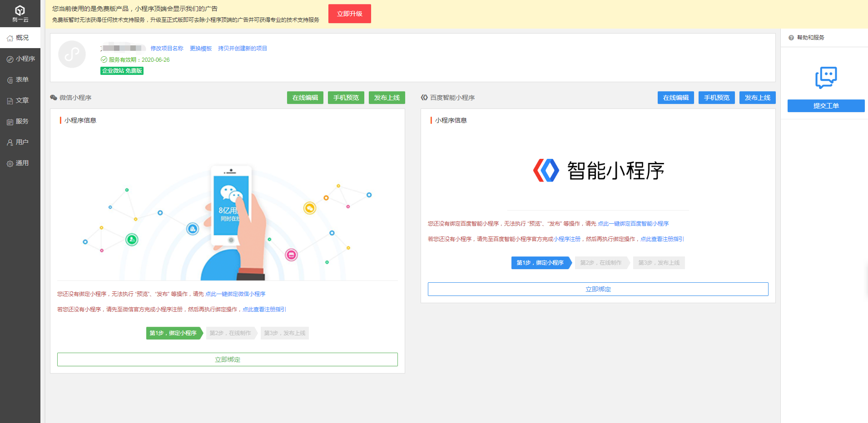Click the question mark icon by 帮助和服务

791,38
